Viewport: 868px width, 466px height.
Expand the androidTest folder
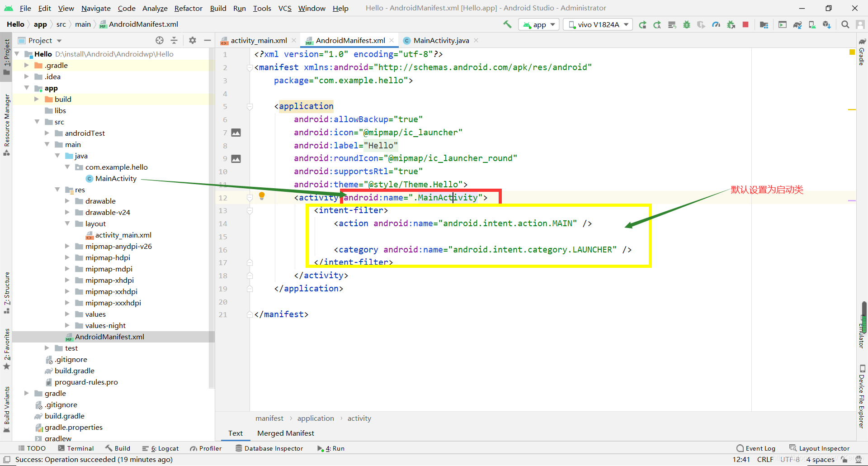click(47, 133)
